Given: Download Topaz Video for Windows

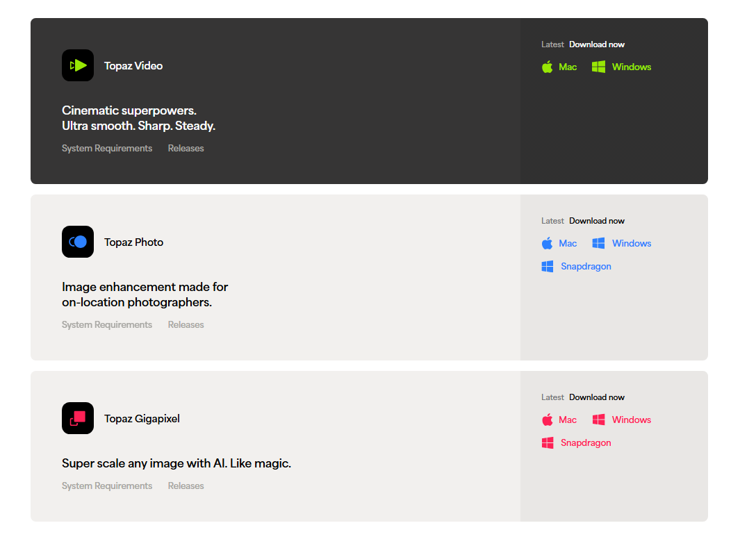Looking at the screenshot, I should pyautogui.click(x=631, y=67).
